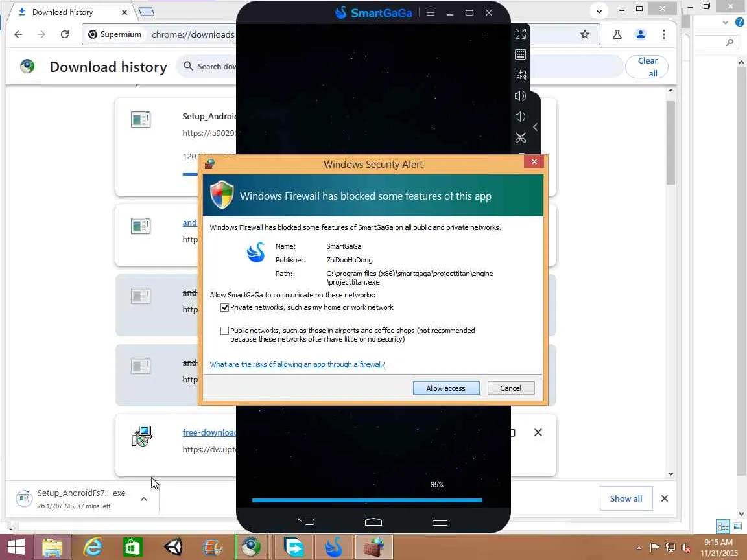Click the scissors screenshot icon in SmartGaGa

[x=520, y=138]
